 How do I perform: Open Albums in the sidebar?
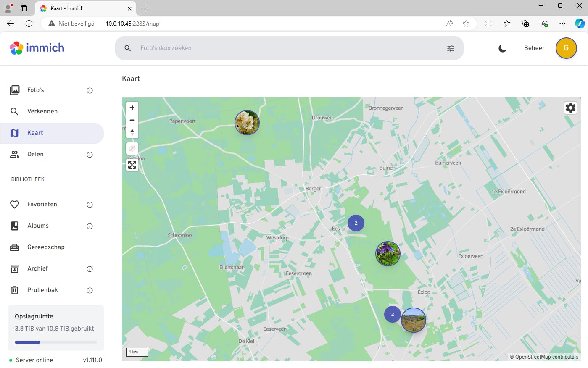point(53,226)
